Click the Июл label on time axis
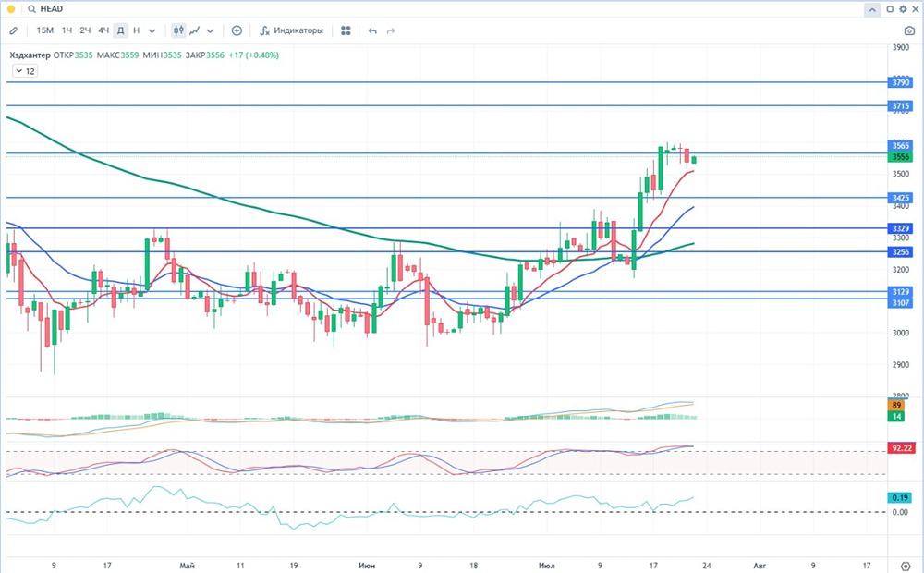924x573 pixels. coord(546,566)
